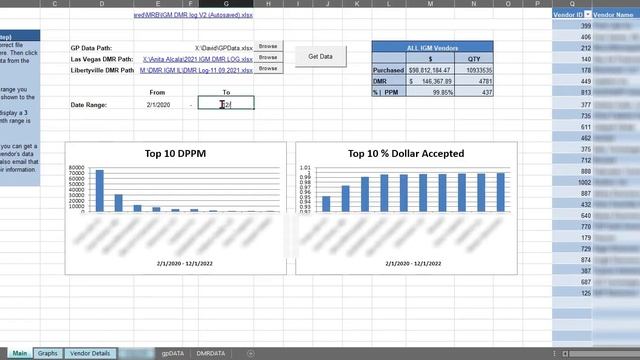640x360 pixels.
Task: Select Vendor ID cell 179
Action: [x=572, y=238]
